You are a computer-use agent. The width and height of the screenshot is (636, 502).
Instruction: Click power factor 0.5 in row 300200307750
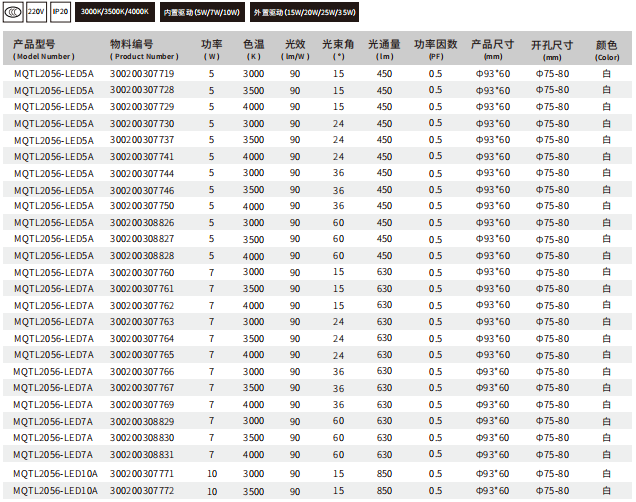(435, 206)
